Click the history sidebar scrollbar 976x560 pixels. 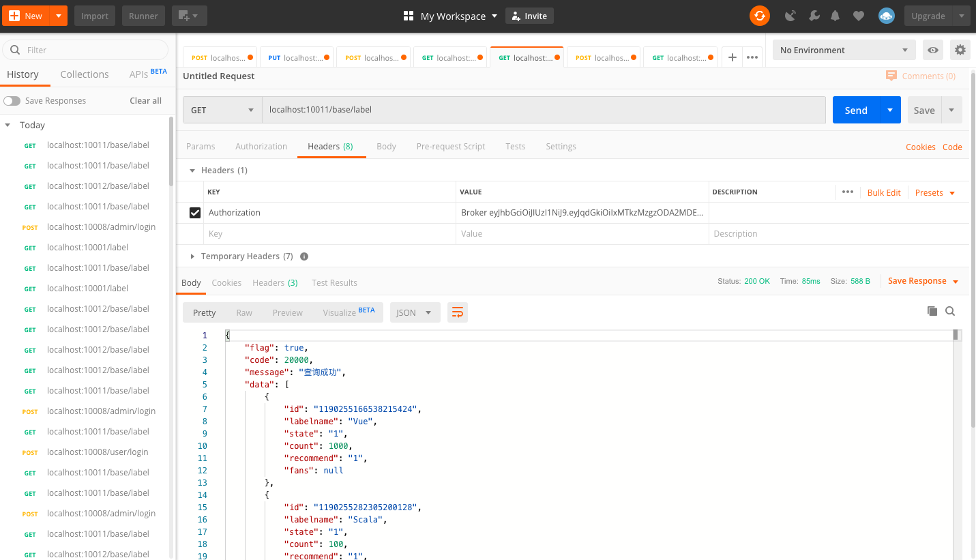point(171,151)
